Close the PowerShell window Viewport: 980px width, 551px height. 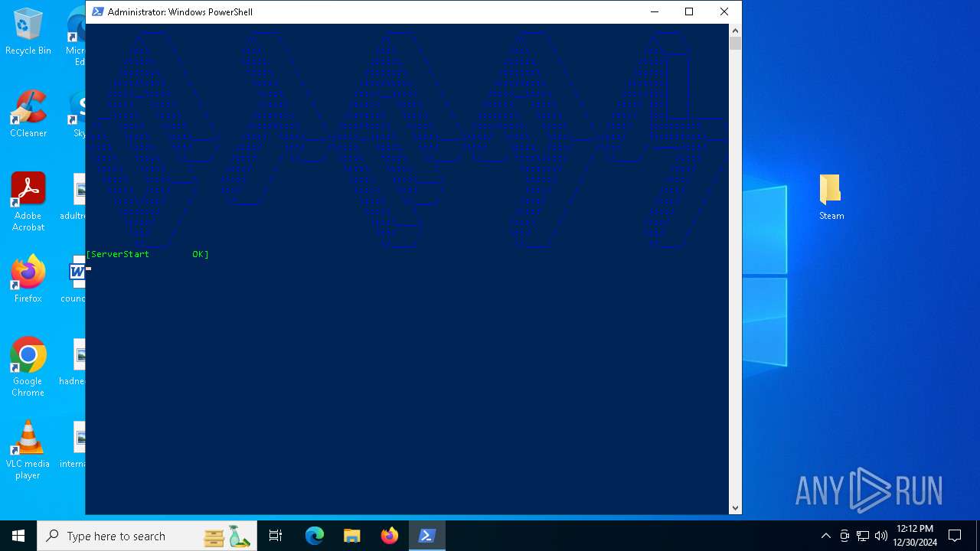[724, 11]
